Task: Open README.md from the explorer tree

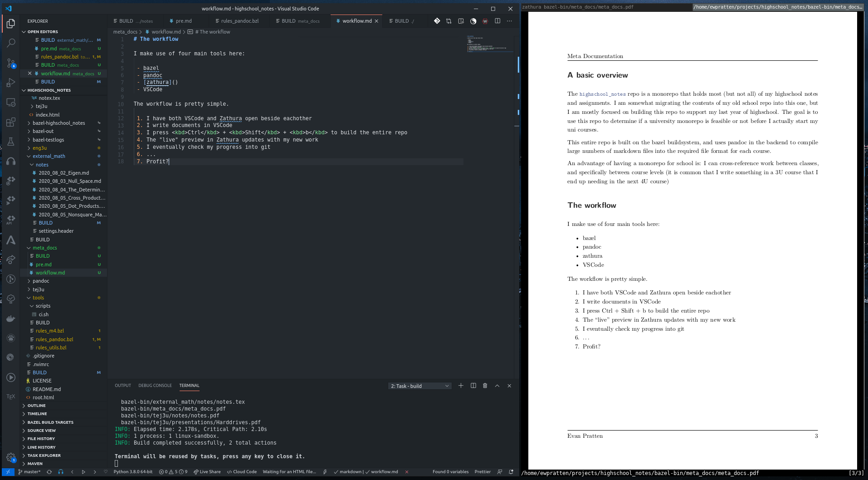Action: pyautogui.click(x=46, y=389)
